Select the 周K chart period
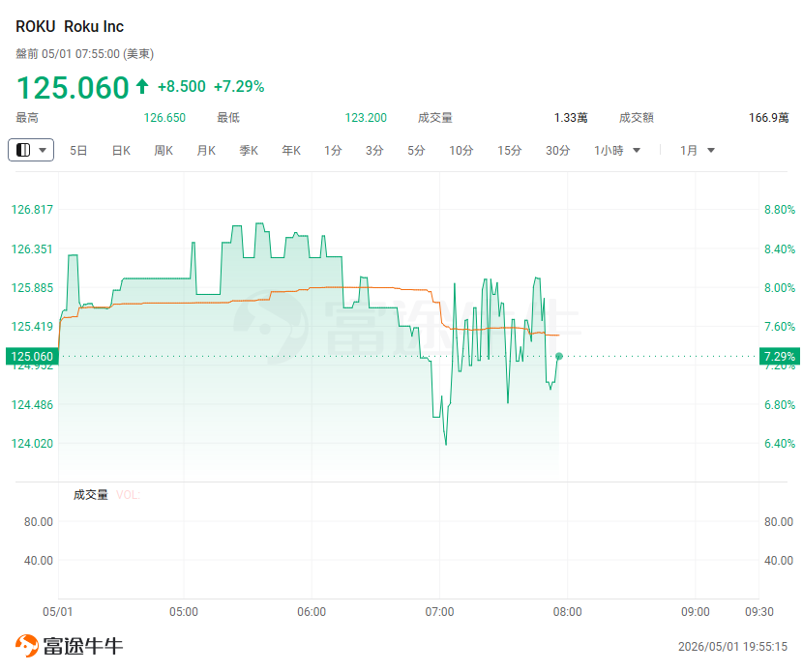 click(x=164, y=151)
